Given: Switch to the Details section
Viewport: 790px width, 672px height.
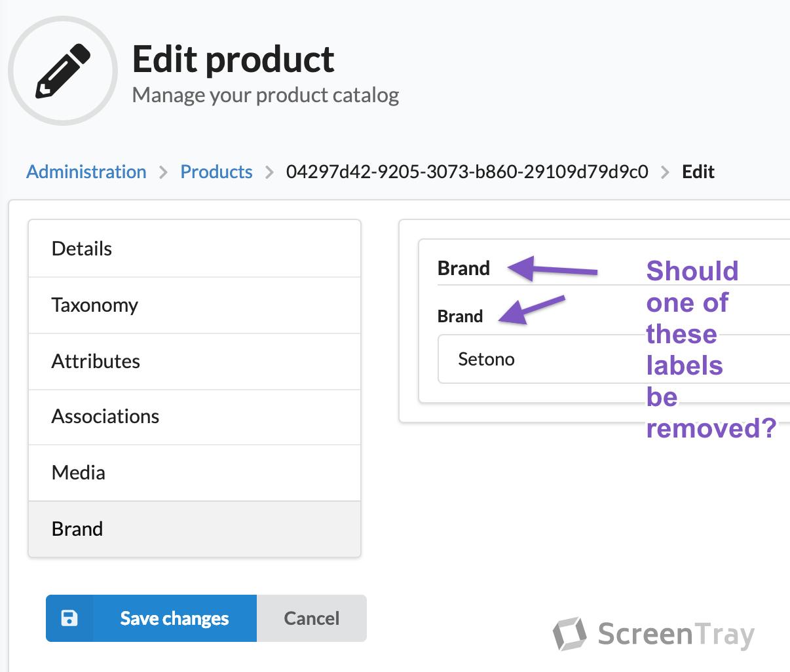Looking at the screenshot, I should [195, 249].
